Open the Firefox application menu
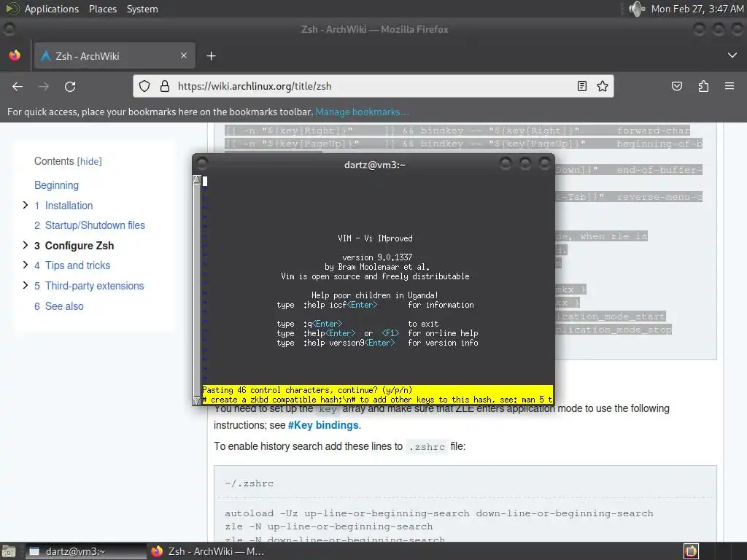Screen dimensions: 747x560 729,86
